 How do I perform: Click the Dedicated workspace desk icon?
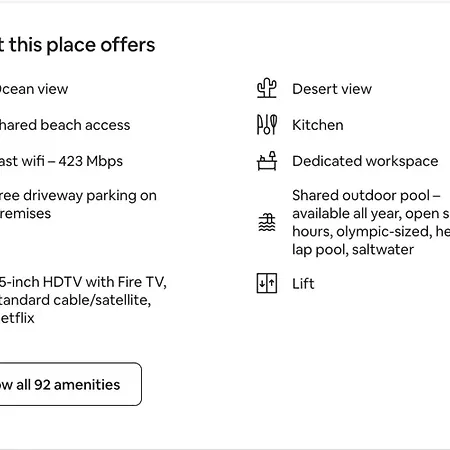click(267, 161)
